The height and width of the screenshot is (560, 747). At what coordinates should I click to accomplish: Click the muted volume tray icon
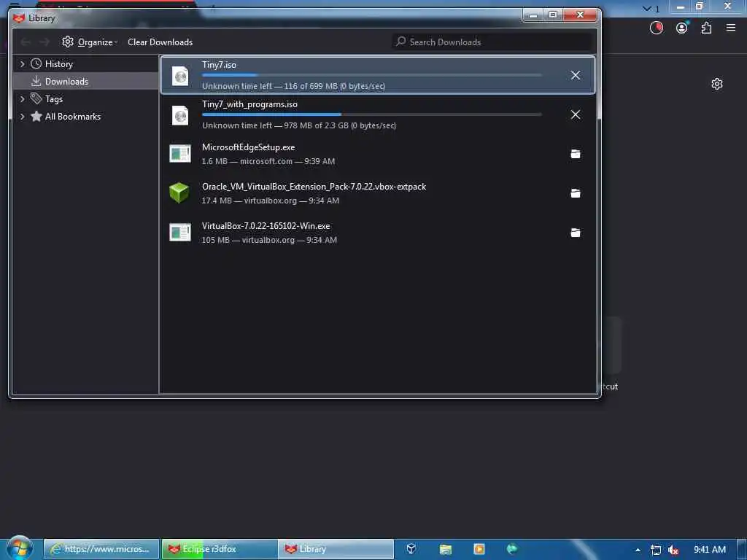pos(673,550)
